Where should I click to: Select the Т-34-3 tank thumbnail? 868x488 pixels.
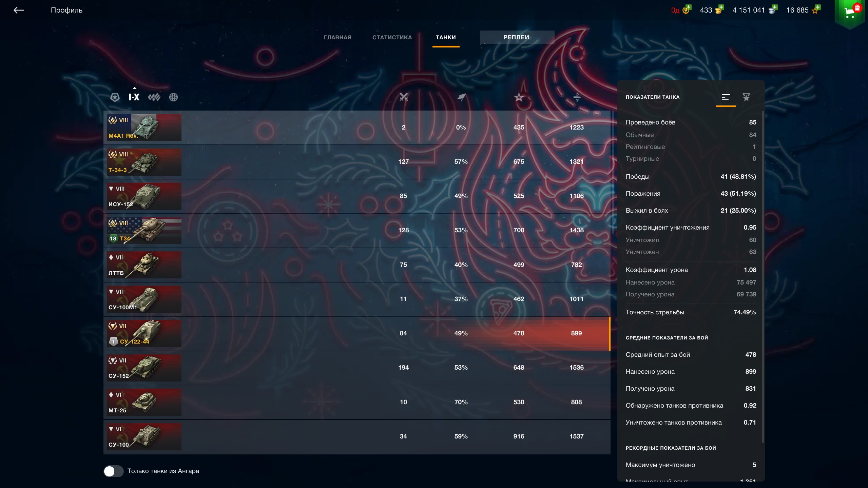(x=144, y=162)
